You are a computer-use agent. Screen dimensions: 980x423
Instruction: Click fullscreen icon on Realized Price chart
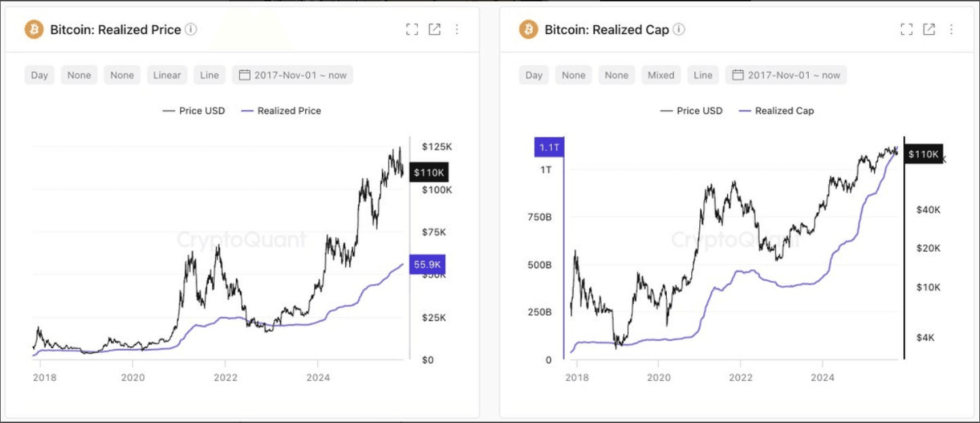pyautogui.click(x=412, y=29)
